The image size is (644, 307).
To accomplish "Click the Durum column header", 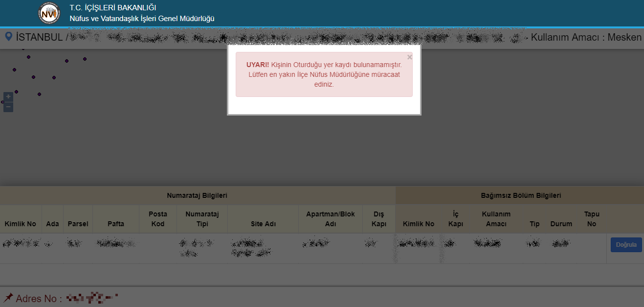I will [561, 224].
